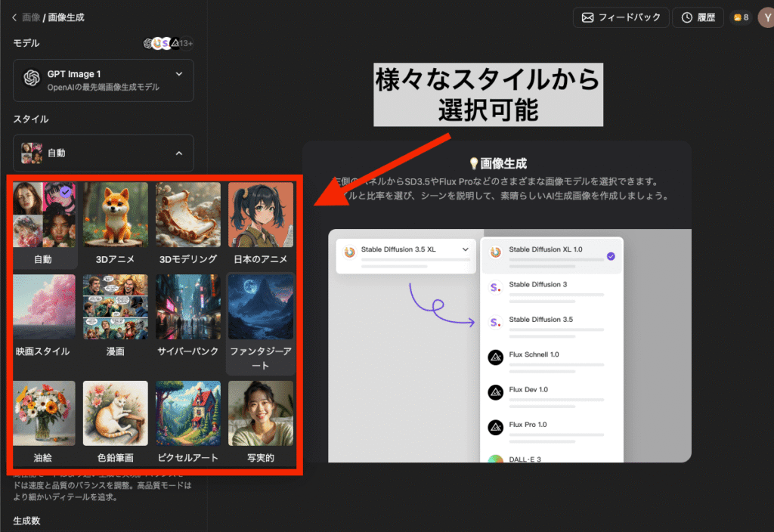This screenshot has height=532, width=774.
Task: Select the 3Dアニメ style thumbnail
Action: pyautogui.click(x=116, y=215)
